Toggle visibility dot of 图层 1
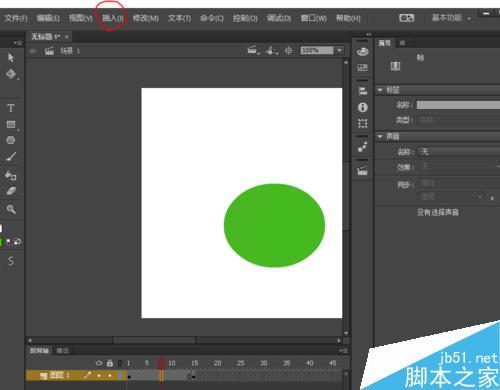Image resolution: width=500 pixels, height=390 pixels. (x=99, y=376)
